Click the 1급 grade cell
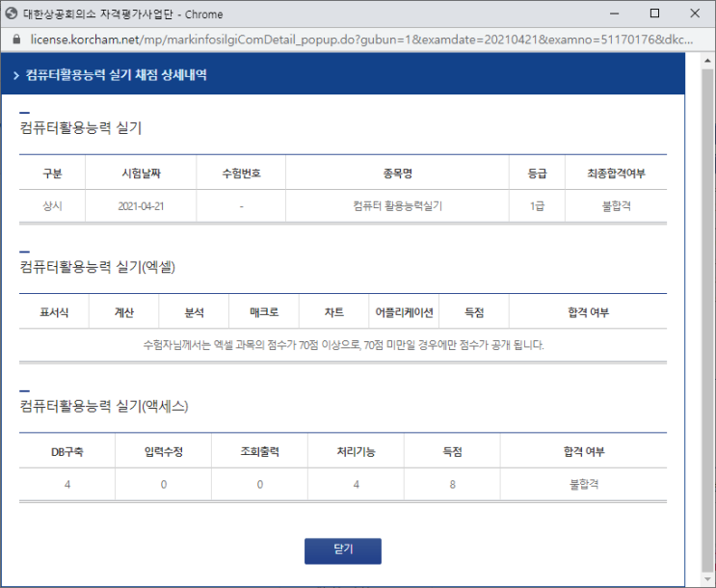Screen dimensions: 716x588 tap(537, 206)
